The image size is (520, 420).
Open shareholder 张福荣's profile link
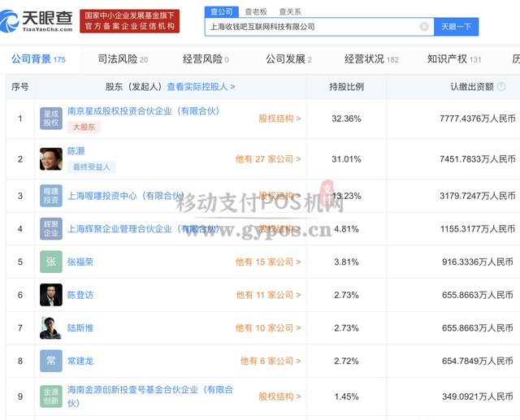coord(80,262)
